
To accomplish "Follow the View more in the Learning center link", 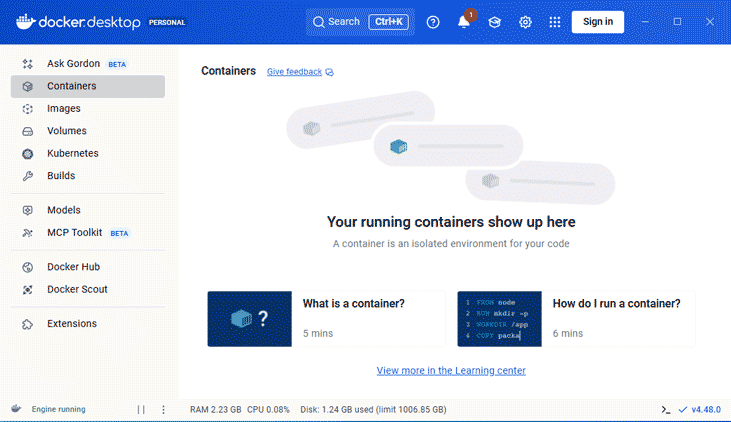I will 451,371.
